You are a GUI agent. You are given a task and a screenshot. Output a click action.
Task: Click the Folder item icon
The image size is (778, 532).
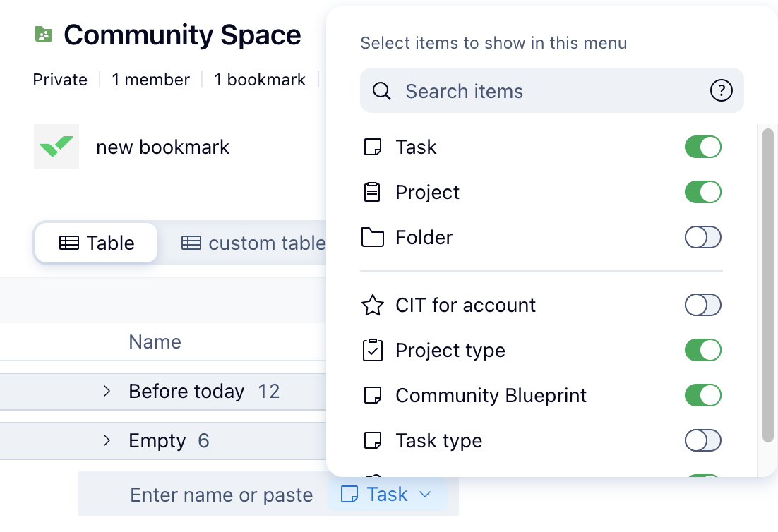[x=372, y=238]
